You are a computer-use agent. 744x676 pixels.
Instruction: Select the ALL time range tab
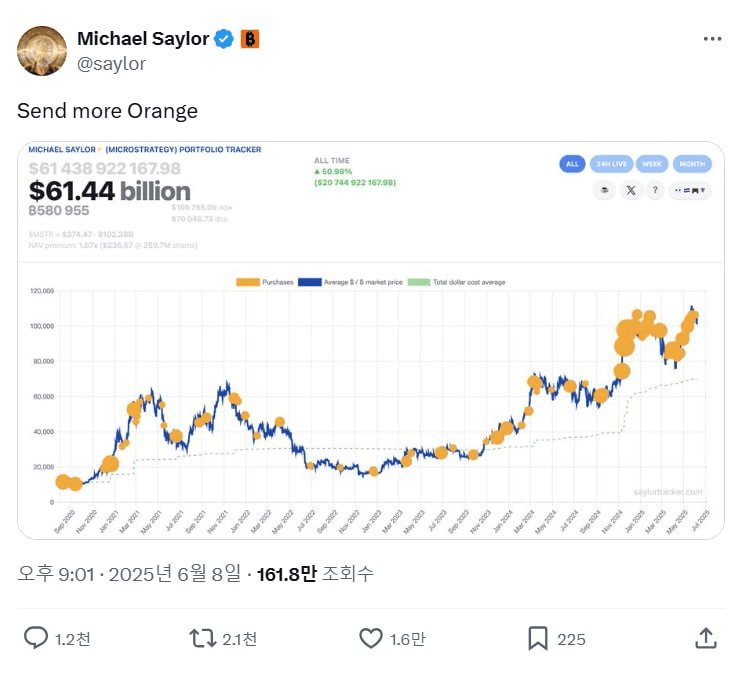pyautogui.click(x=572, y=164)
